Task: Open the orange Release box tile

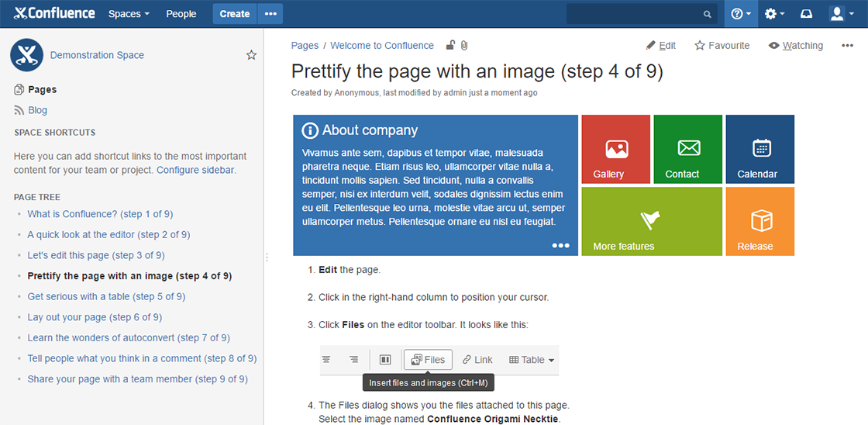Action: (760, 221)
